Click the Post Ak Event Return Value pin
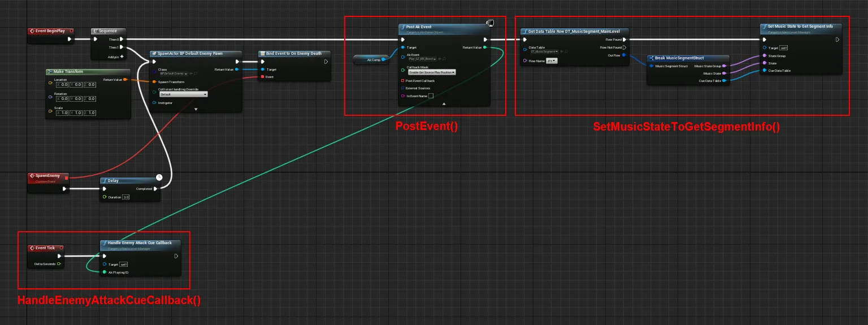 coord(485,47)
